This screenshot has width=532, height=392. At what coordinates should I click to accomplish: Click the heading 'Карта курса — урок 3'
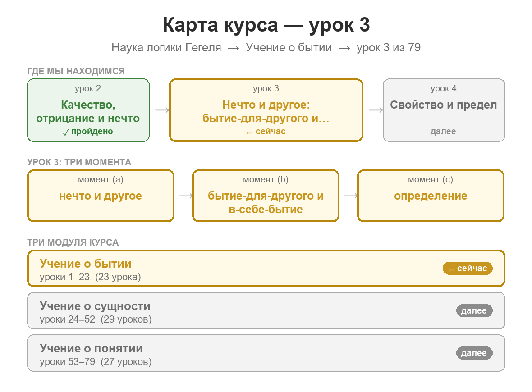coord(266,25)
